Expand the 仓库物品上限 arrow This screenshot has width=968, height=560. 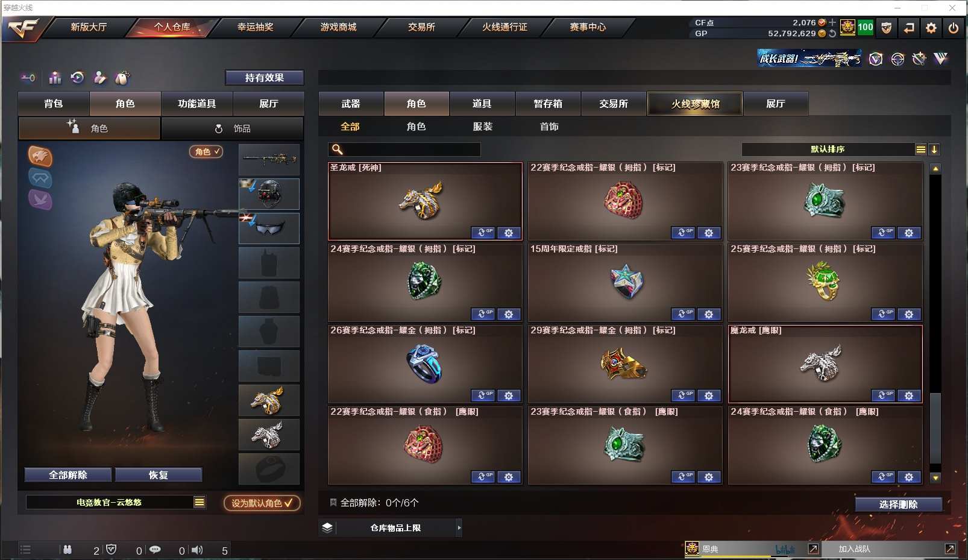pyautogui.click(x=459, y=527)
